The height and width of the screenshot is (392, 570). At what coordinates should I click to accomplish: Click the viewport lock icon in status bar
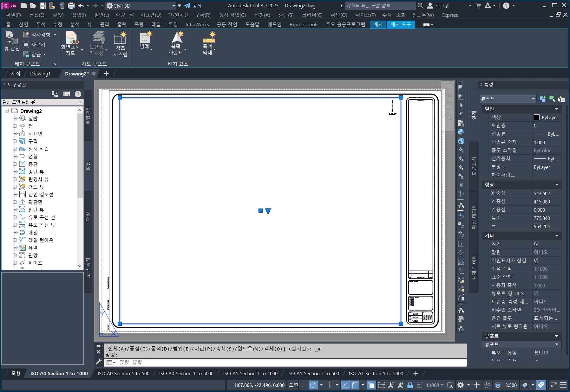click(x=410, y=385)
